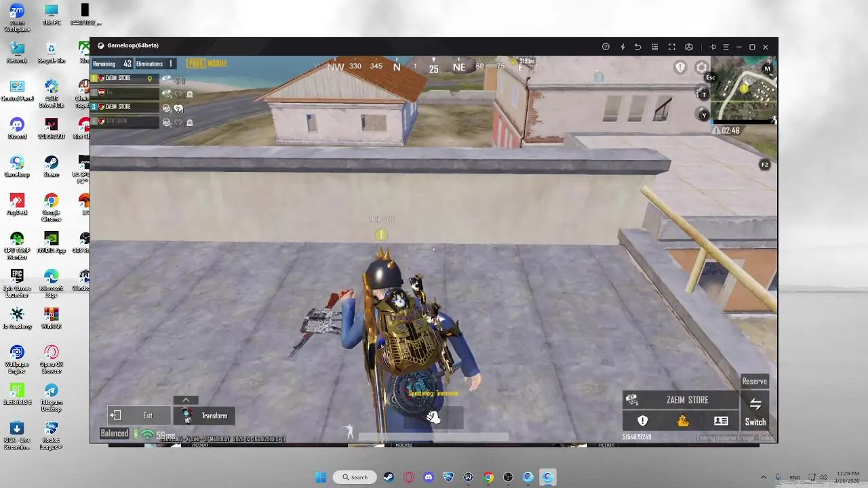Open Network desktop icon

point(17,53)
